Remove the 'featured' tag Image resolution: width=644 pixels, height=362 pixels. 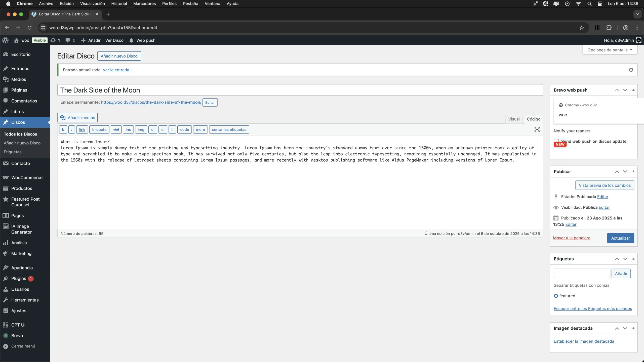point(556,296)
